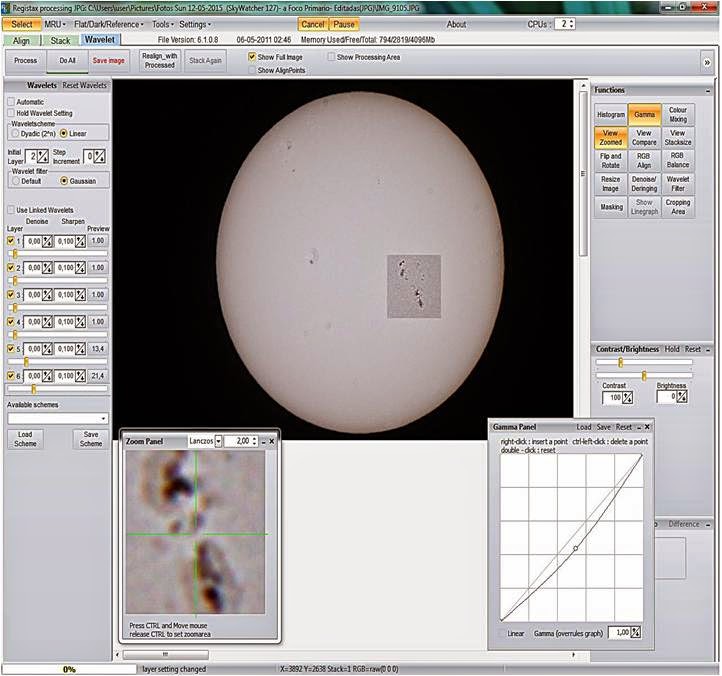Open the Histogram function
Viewport: 722px width, 676px height.
[x=610, y=115]
